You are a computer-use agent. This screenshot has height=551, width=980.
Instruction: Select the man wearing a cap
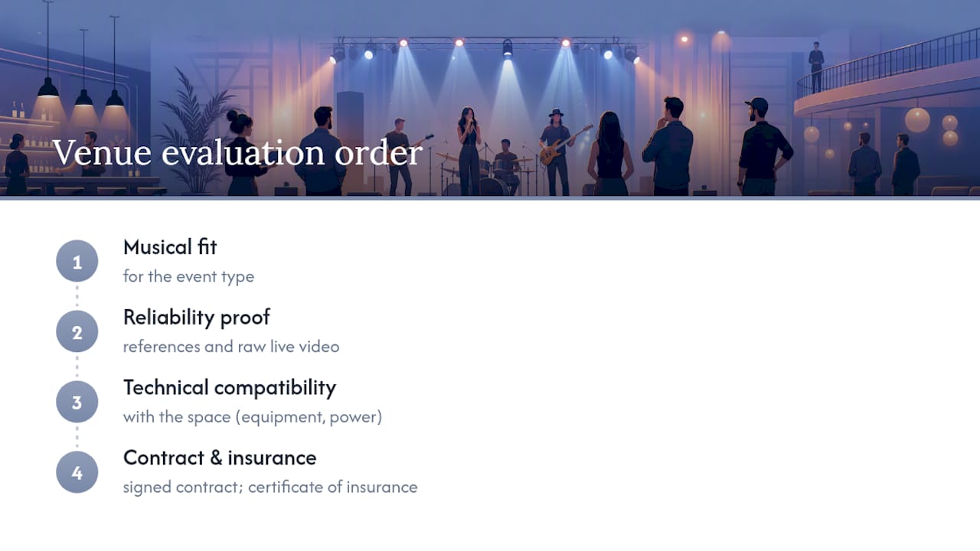763,147
